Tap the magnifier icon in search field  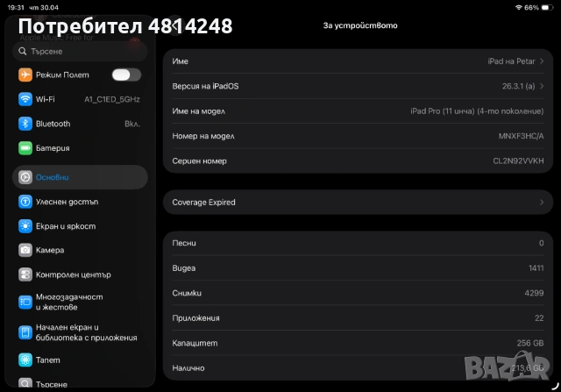pyautogui.click(x=23, y=51)
